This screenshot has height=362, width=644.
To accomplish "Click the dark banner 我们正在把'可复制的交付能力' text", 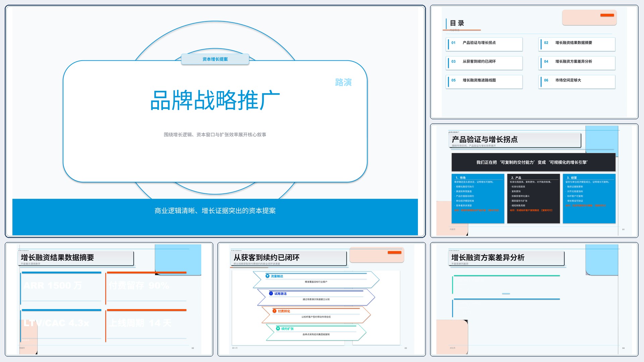I will [532, 162].
